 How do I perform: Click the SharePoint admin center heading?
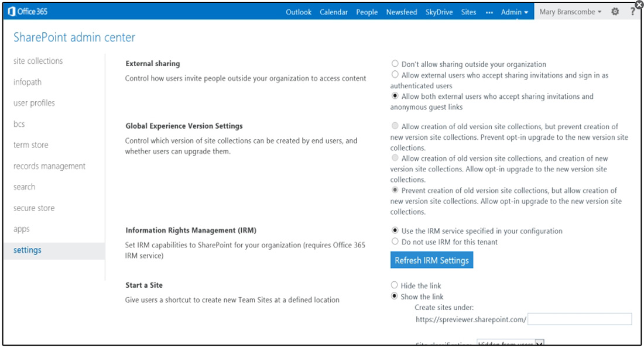click(x=74, y=37)
